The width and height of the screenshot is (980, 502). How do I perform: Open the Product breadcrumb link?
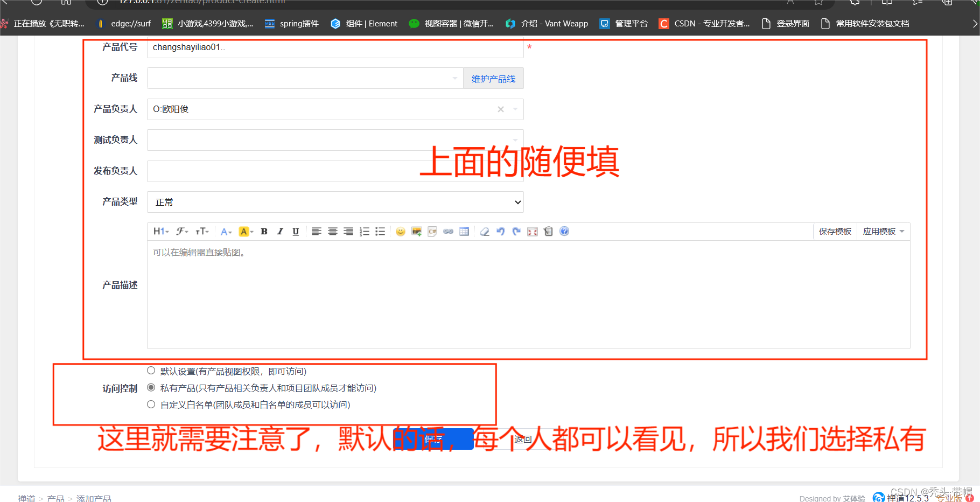55,498
